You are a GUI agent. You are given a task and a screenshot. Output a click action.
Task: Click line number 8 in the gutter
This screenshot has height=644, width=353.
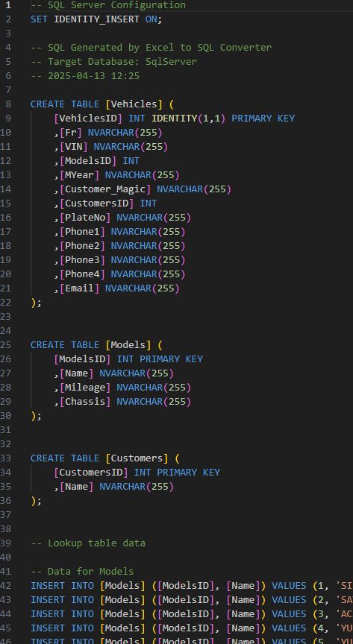(x=9, y=104)
